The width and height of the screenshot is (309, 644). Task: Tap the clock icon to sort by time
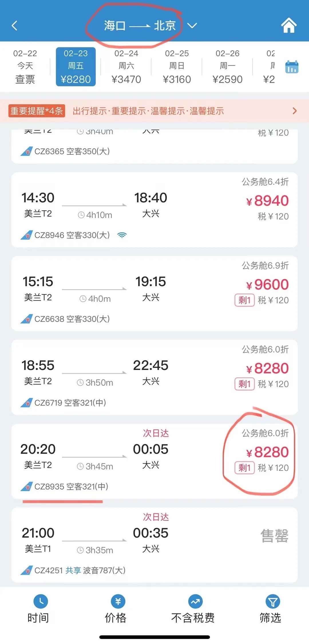41,601
